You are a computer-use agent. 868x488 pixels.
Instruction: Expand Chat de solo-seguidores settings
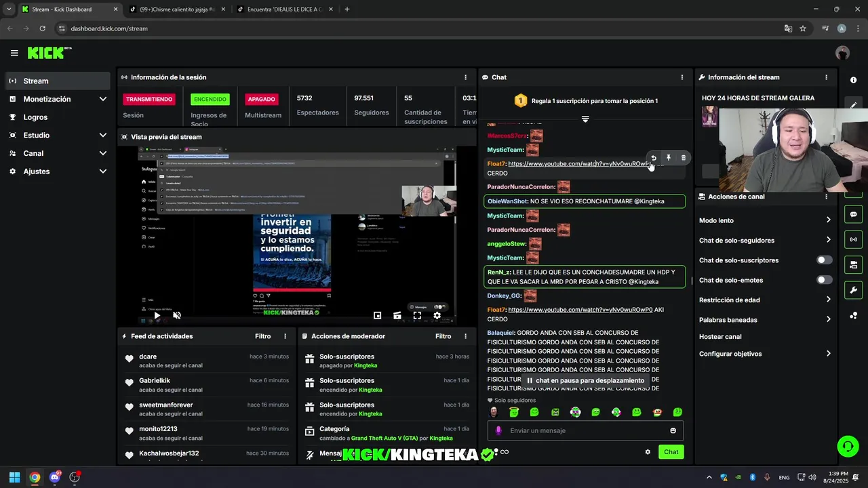[828, 240]
